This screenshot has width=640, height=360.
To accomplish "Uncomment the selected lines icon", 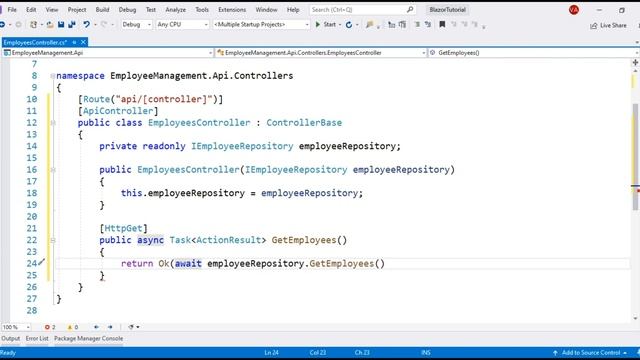I will coord(428,25).
